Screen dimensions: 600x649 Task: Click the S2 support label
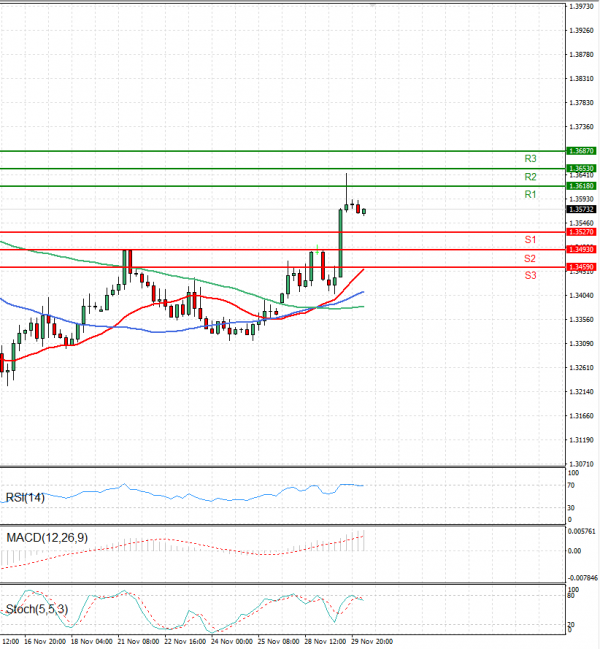point(530,259)
